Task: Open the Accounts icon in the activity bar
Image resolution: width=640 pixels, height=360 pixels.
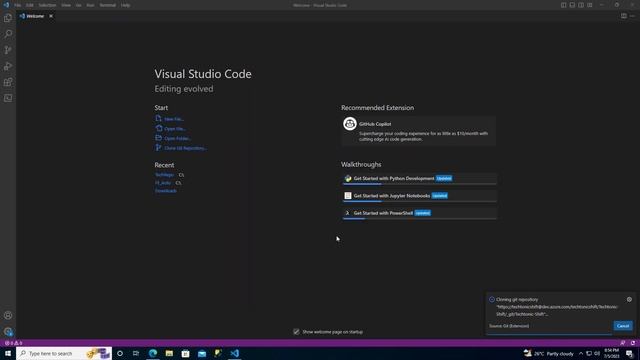Action: 8,316
